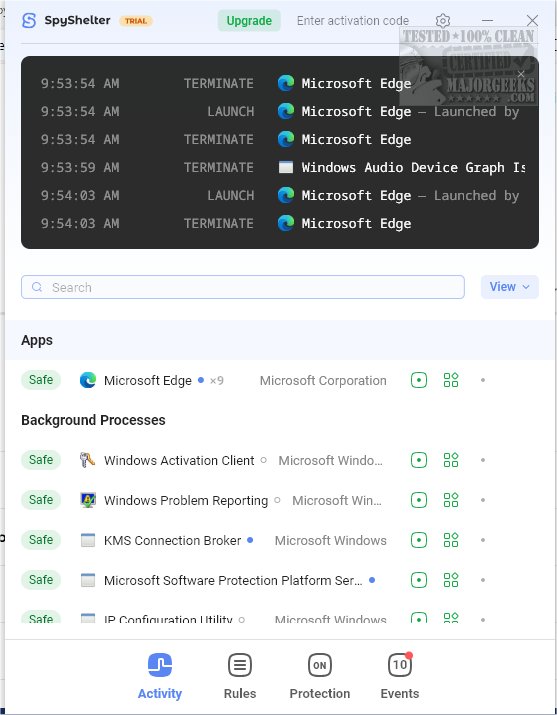Click the grid modules icon for Microsoft Edge
The height and width of the screenshot is (715, 557).
(x=451, y=380)
